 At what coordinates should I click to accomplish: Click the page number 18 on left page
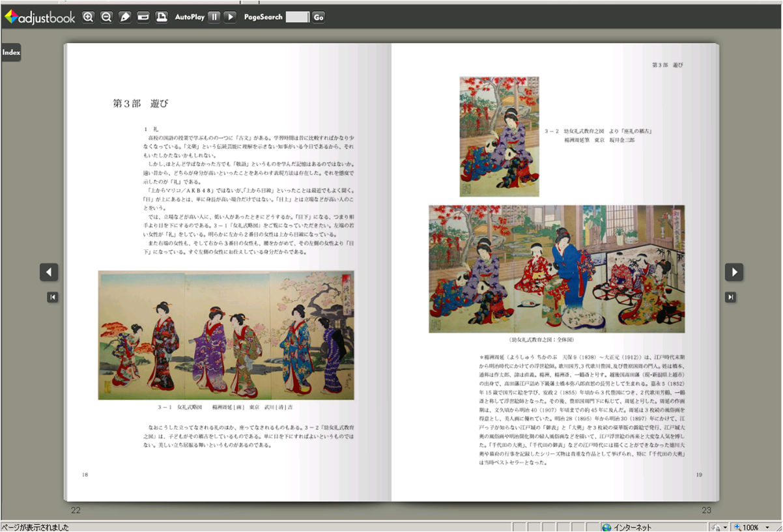click(85, 475)
